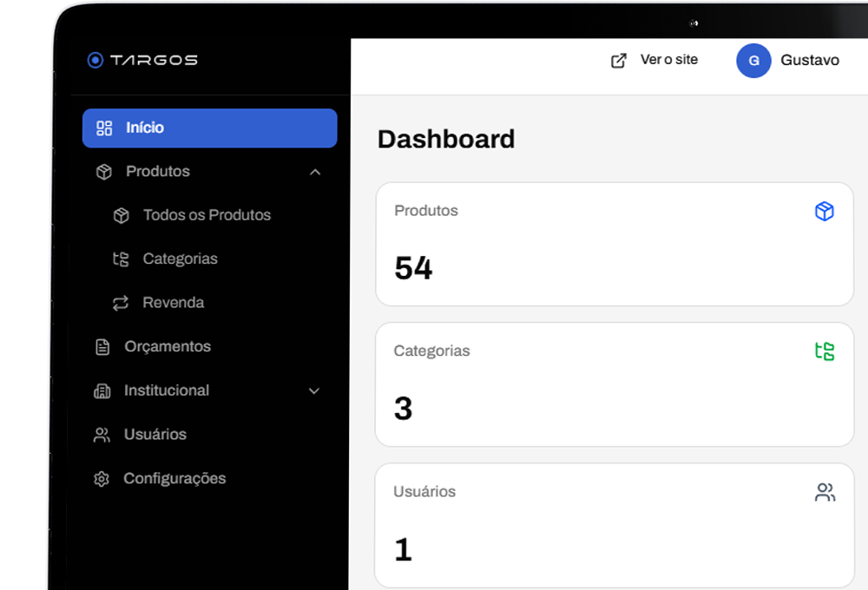
Task: Click the Produtos card title text
Action: pyautogui.click(x=426, y=210)
